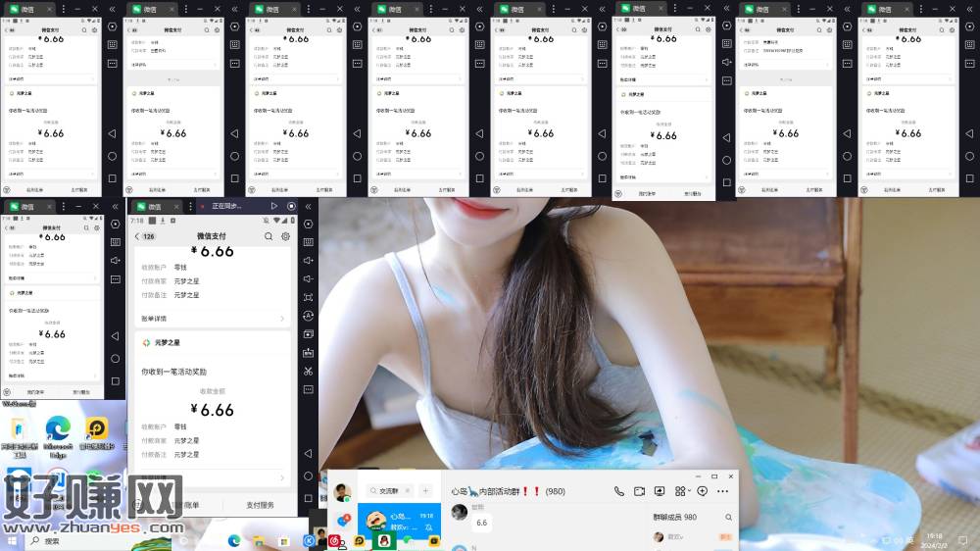Open the WeChat Pay settings gear
This screenshot has width=980, height=551.
point(285,236)
